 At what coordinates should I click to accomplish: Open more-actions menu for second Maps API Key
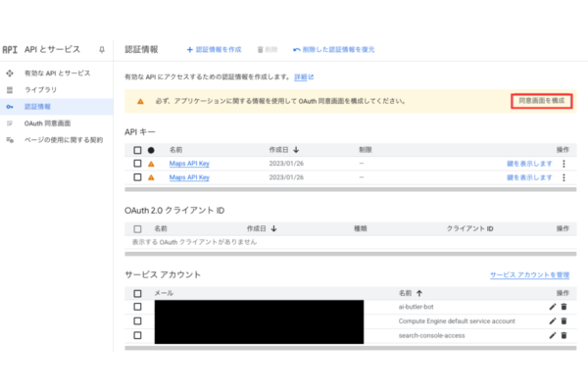coord(563,177)
